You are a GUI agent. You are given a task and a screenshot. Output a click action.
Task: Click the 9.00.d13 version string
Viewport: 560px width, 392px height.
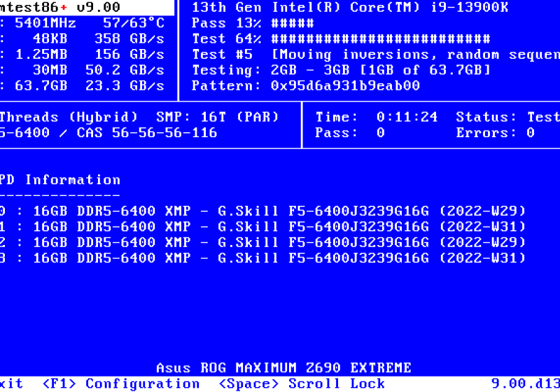(x=526, y=384)
